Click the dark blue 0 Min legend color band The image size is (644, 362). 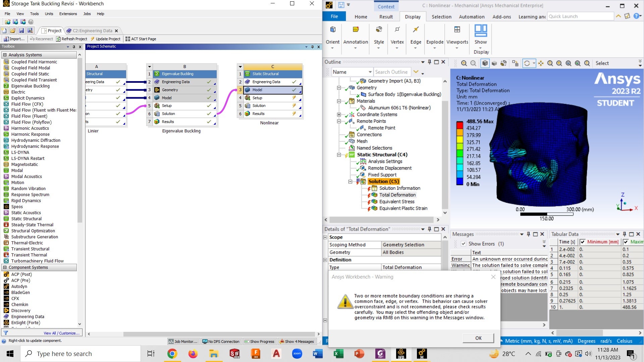pyautogui.click(x=460, y=181)
